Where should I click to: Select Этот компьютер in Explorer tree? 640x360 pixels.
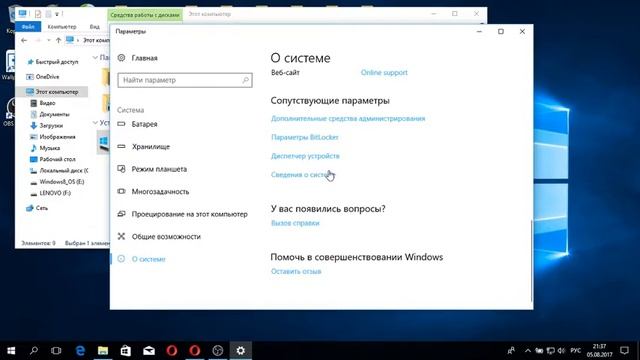click(57, 92)
